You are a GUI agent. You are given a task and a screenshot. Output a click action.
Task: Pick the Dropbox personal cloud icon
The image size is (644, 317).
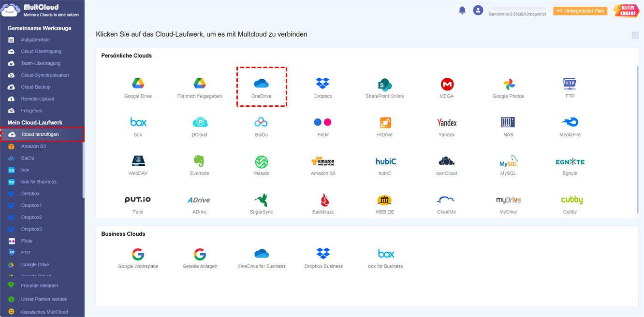coord(322,84)
